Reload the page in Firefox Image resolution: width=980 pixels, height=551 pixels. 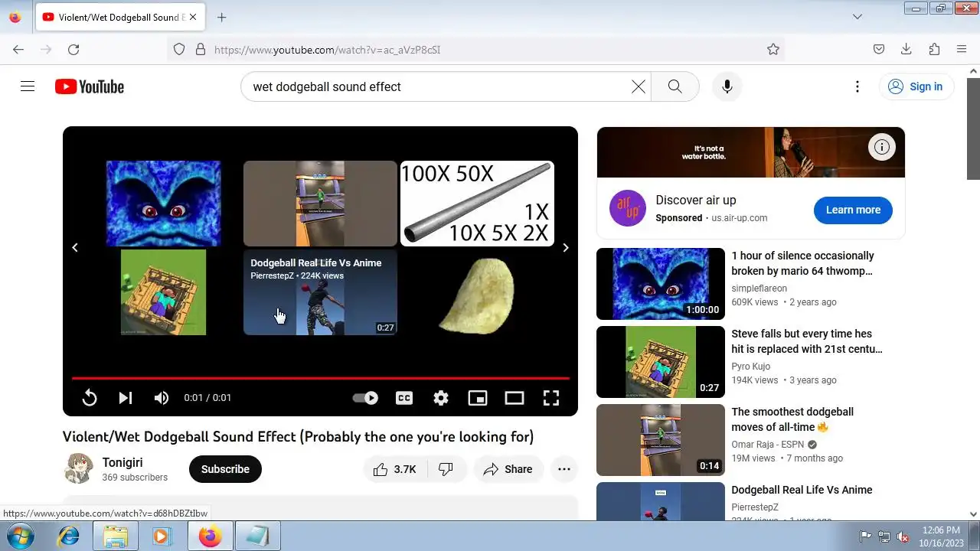tap(73, 50)
